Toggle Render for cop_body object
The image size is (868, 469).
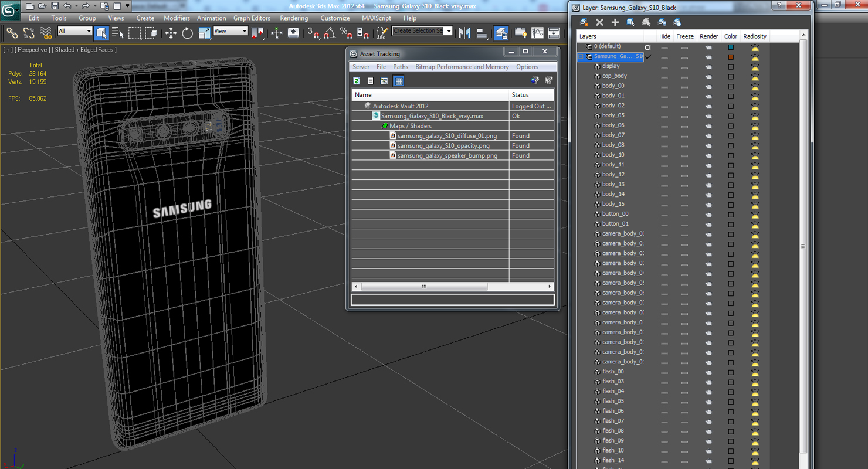pyautogui.click(x=708, y=76)
